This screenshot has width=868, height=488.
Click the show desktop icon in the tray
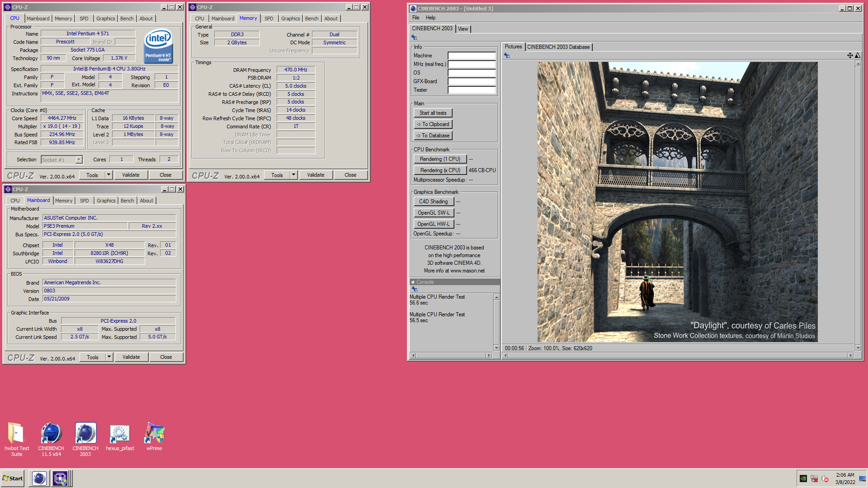863,479
